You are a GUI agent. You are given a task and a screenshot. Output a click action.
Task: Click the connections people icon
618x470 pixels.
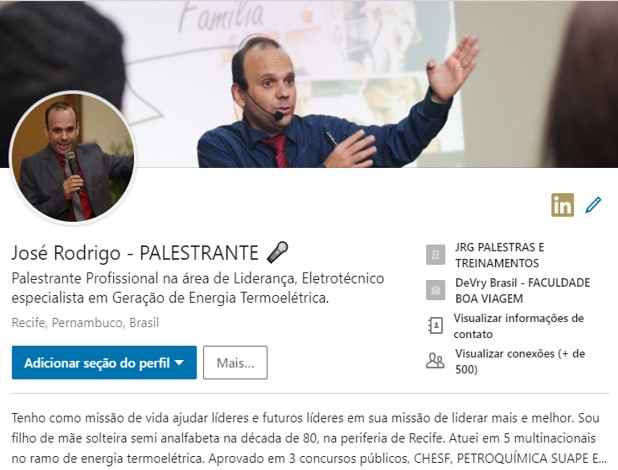(435, 361)
